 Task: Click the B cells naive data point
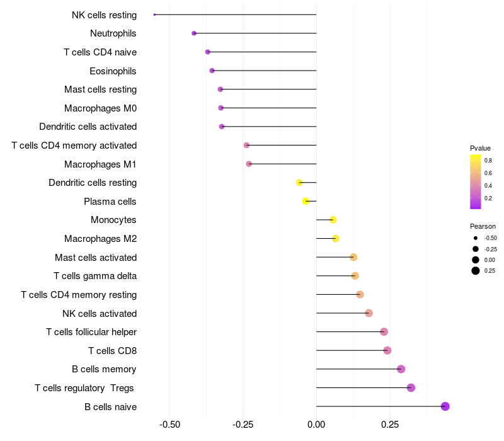click(x=445, y=406)
